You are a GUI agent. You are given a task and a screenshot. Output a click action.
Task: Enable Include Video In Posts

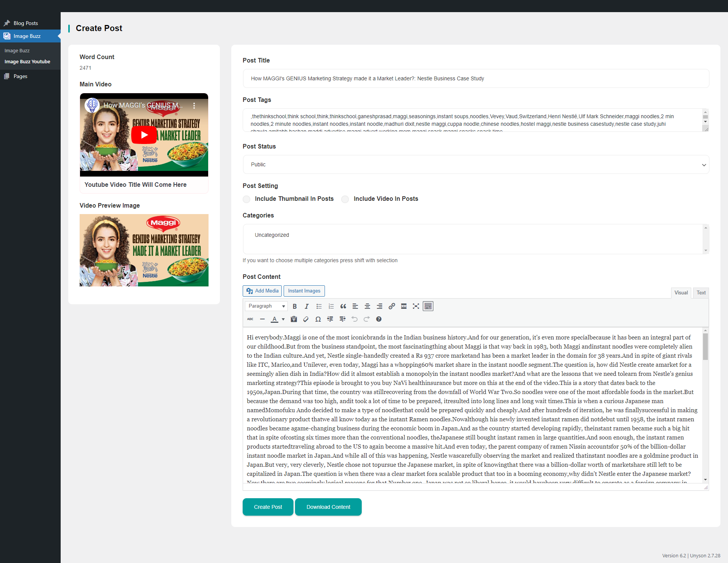coord(345,199)
